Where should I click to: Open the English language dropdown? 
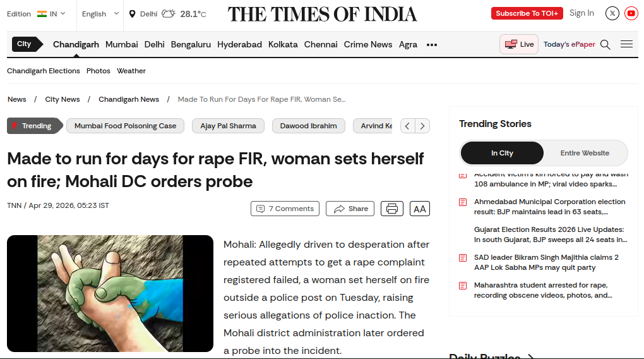tap(100, 14)
